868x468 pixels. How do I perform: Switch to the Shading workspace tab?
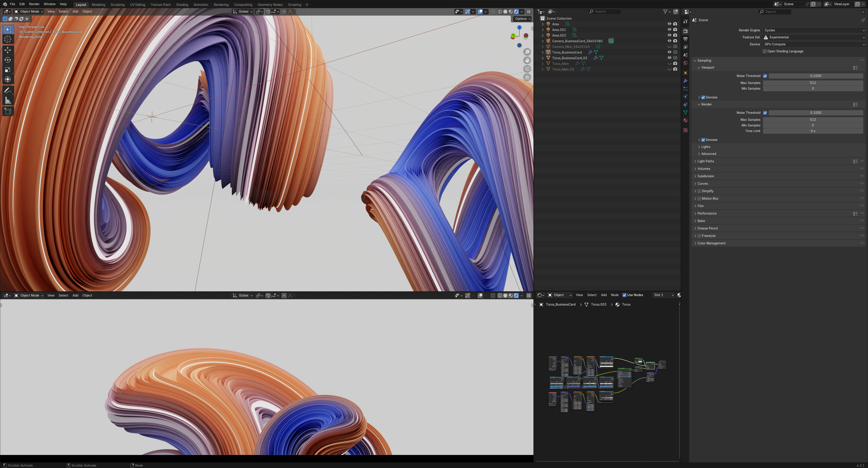[x=182, y=5]
